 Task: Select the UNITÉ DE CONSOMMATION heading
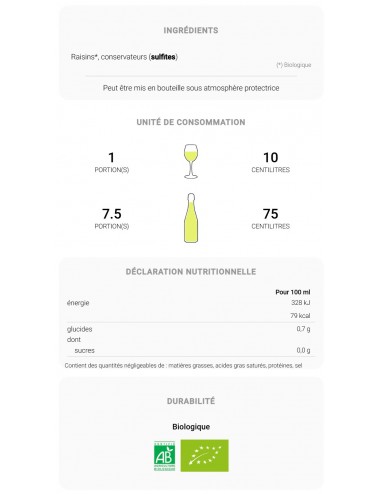pyautogui.click(x=191, y=122)
